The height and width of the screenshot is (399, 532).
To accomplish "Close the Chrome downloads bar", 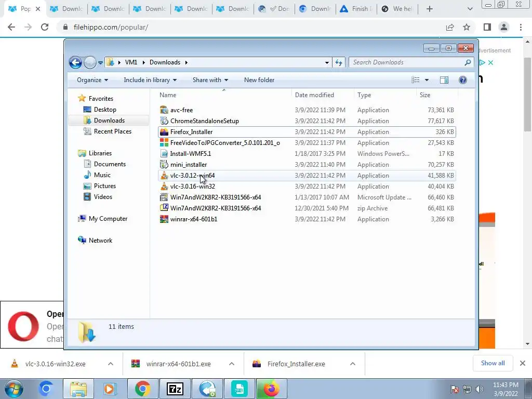I will pos(523,363).
